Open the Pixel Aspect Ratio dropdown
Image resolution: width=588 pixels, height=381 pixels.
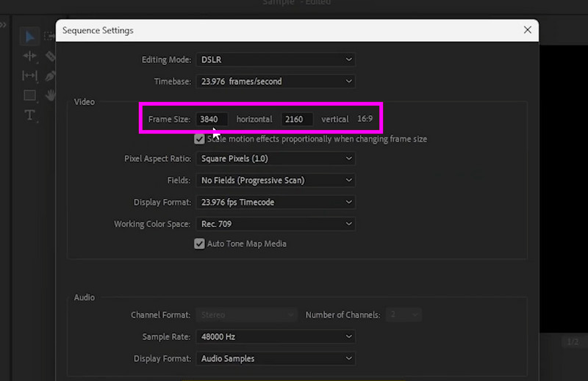coord(276,159)
